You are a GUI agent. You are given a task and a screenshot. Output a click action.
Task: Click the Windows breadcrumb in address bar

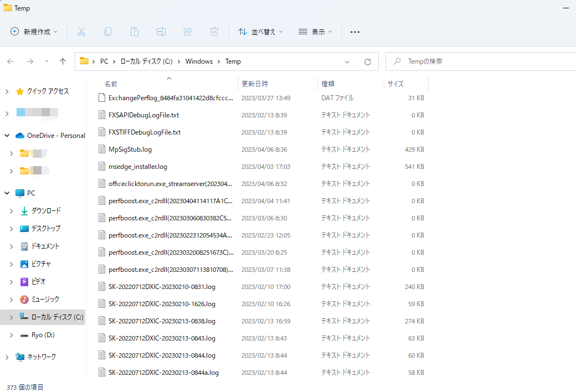pyautogui.click(x=199, y=61)
